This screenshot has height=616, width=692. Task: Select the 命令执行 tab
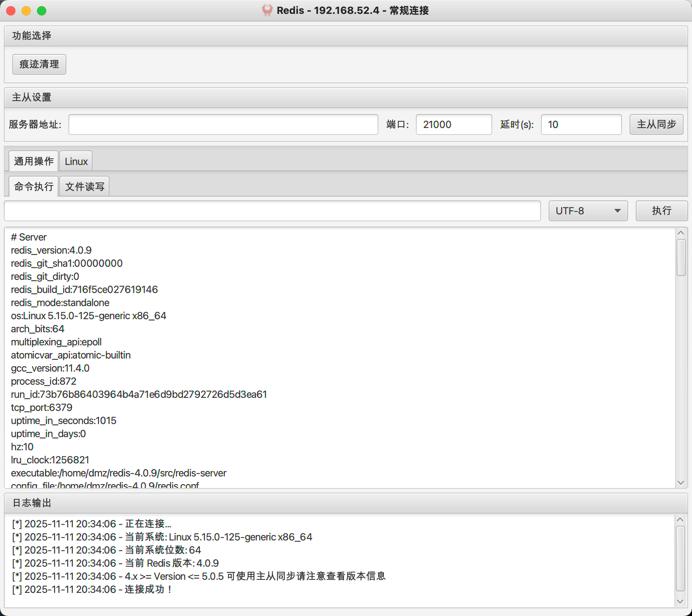coord(34,187)
